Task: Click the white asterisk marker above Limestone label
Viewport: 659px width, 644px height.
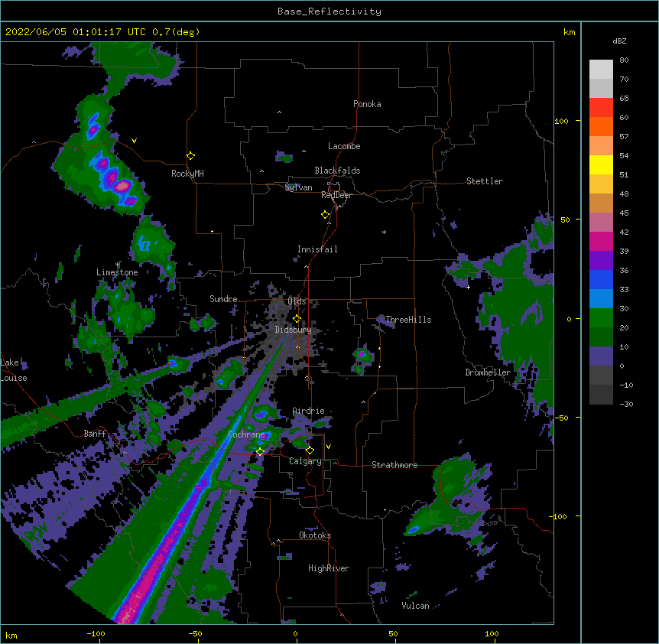Action: tap(118, 265)
